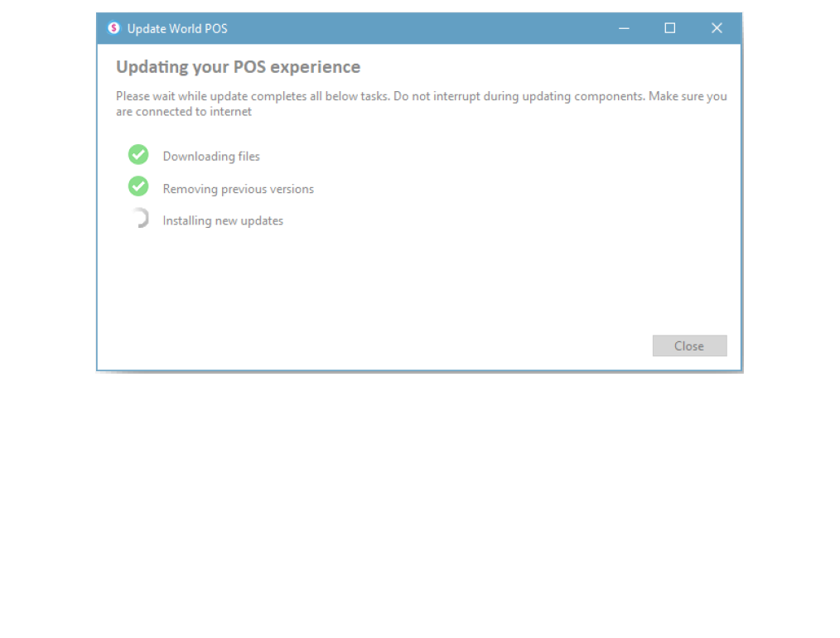The image size is (840, 638).
Task: Click the loading spinner beside Installing new updates
Action: (x=140, y=218)
